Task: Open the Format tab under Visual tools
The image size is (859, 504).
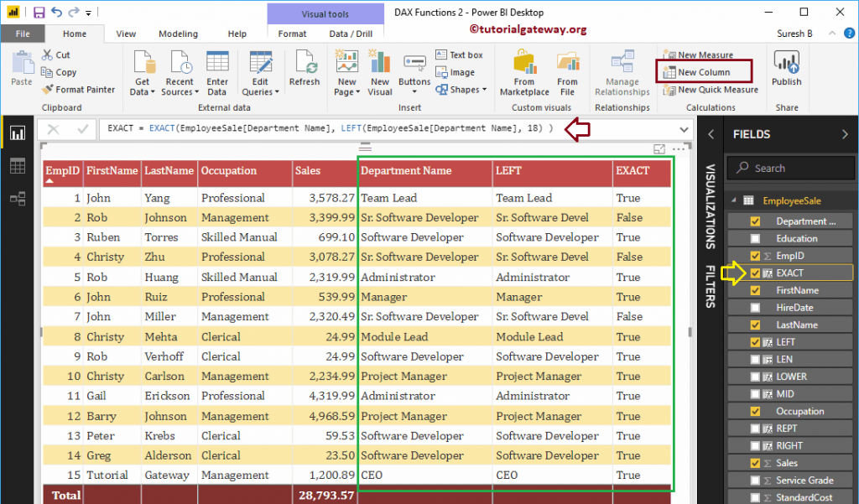Action: 292,34
